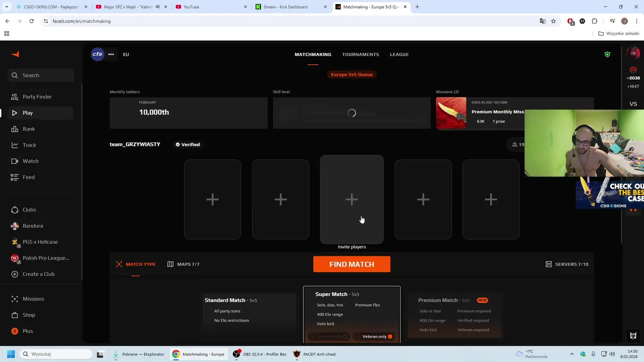The image size is (644, 362).
Task: Open Party Finder in the sidebar
Action: [37, 97]
